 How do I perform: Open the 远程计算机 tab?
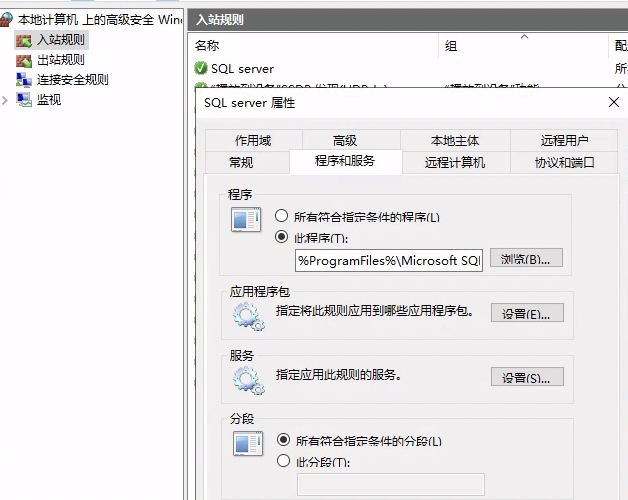point(455,162)
